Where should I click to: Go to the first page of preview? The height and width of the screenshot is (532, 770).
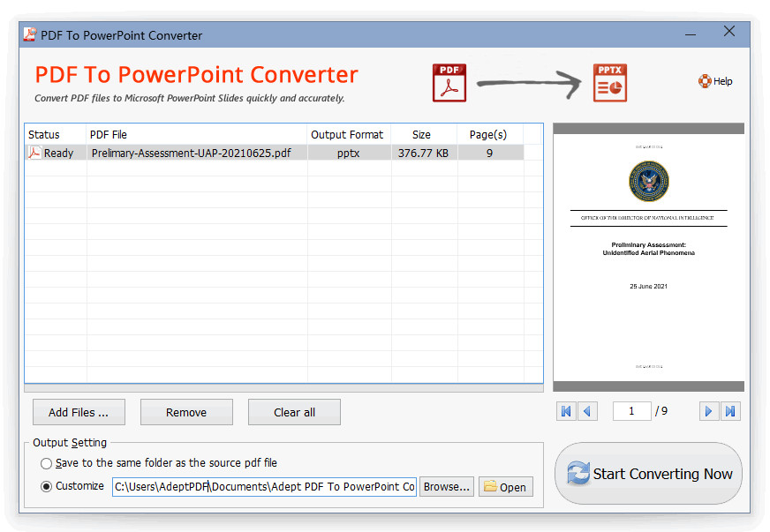(x=566, y=411)
